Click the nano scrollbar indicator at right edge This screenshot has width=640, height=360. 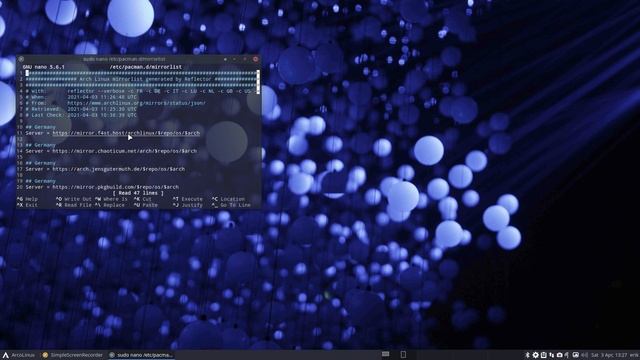258,82
